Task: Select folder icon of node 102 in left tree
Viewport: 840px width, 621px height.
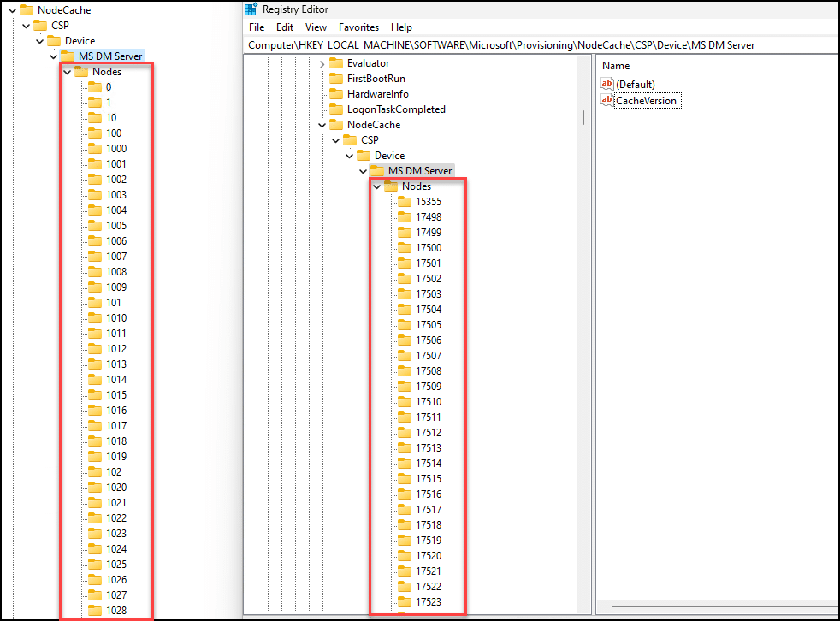Action: point(95,472)
